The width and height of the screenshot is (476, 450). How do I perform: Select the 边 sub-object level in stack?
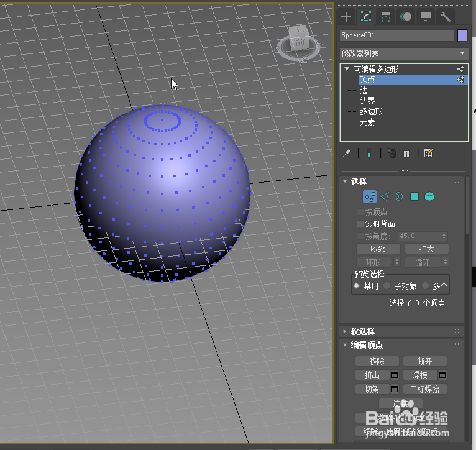364,90
